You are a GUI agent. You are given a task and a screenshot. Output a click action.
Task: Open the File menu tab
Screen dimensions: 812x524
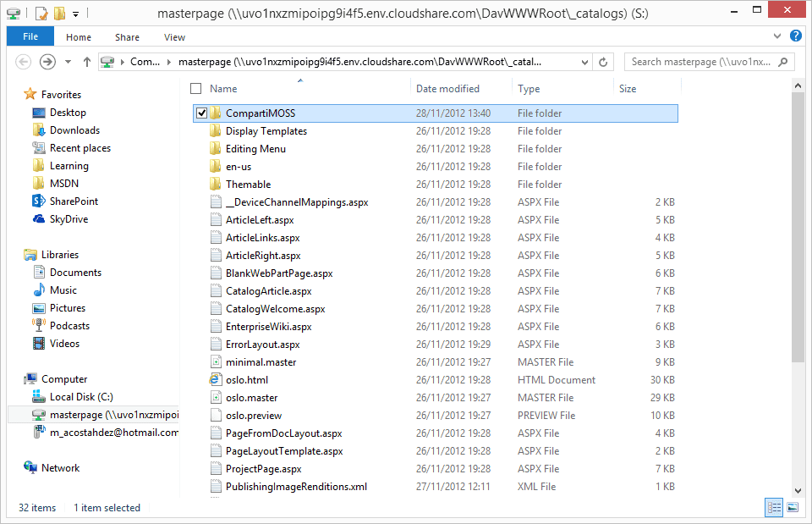point(30,36)
